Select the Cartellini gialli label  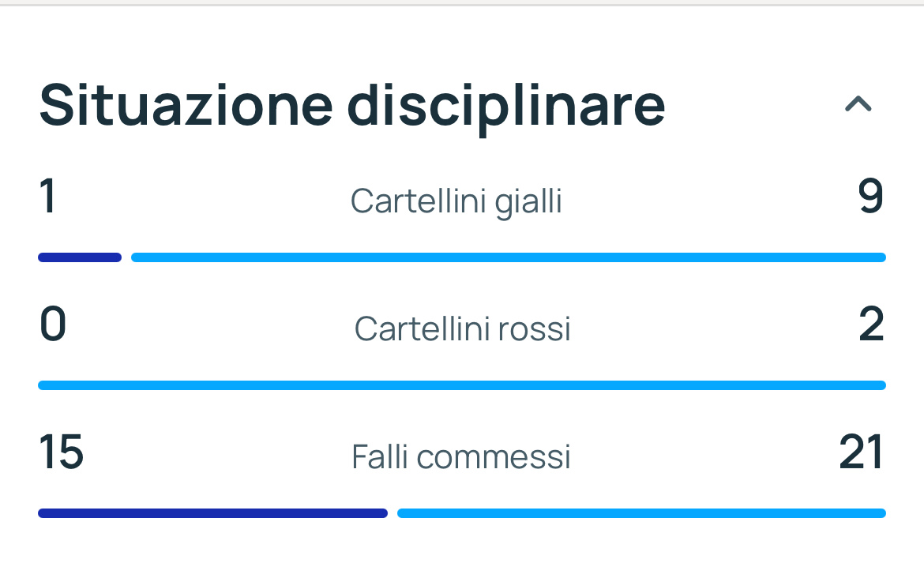click(x=456, y=201)
